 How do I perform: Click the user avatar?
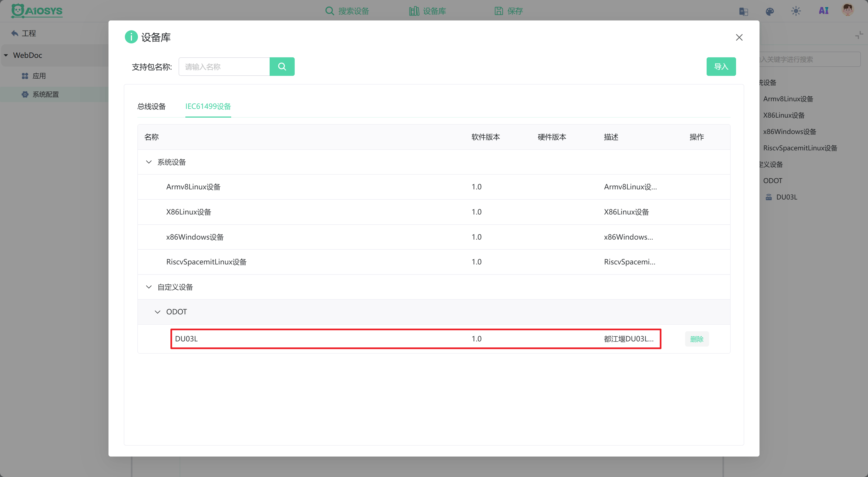coord(848,10)
